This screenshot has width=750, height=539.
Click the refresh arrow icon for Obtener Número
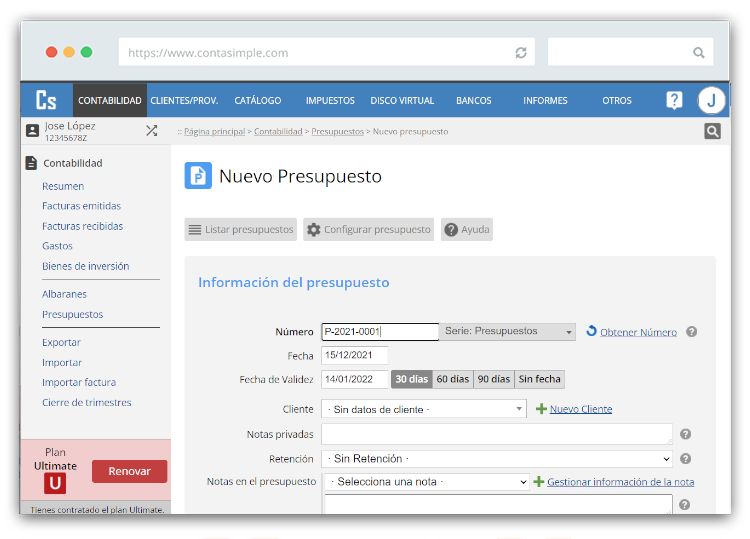click(x=592, y=331)
